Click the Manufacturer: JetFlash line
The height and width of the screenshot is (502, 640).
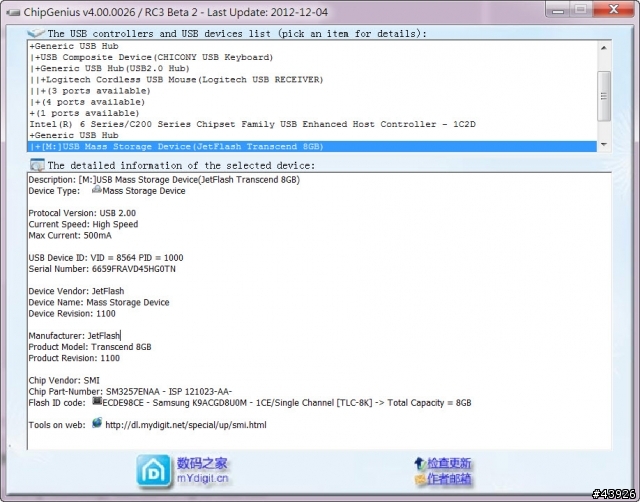[74, 335]
